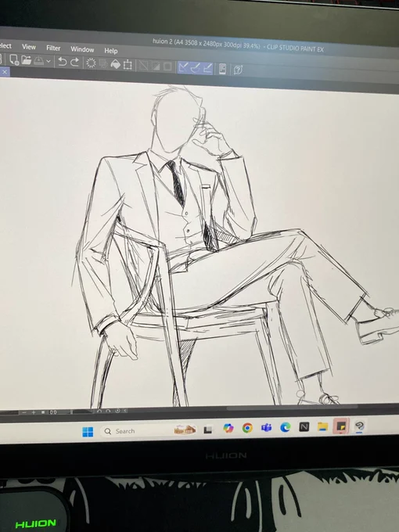The image size is (399, 532).
Task: Open the Windows Start menu
Action: (x=88, y=432)
